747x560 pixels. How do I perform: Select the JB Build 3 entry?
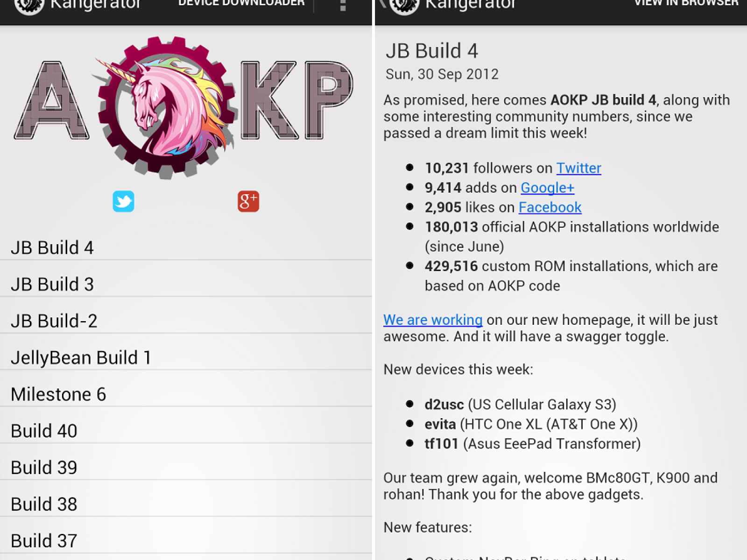[186, 284]
